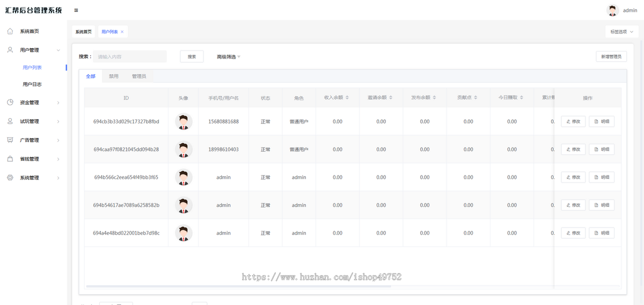
Task: Click 明细 for user 15680881688
Action: click(602, 121)
